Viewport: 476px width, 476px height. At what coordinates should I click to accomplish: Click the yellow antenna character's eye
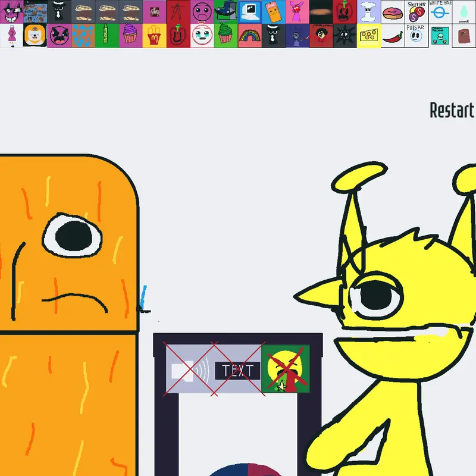click(x=377, y=295)
